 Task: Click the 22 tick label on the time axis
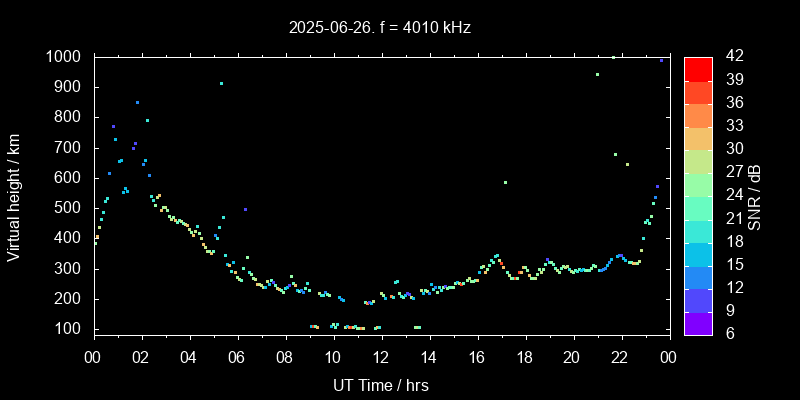pos(620,356)
